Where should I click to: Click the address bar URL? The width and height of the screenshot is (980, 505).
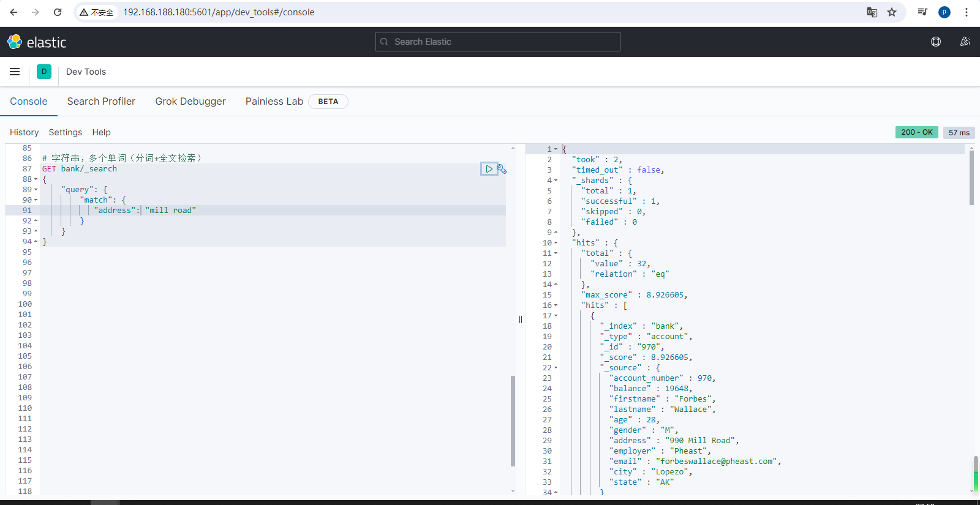pyautogui.click(x=219, y=12)
